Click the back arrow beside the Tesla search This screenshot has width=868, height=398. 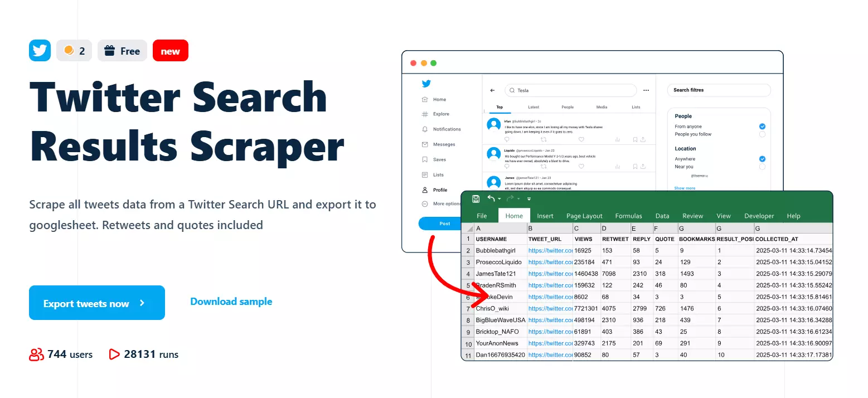[x=492, y=90]
